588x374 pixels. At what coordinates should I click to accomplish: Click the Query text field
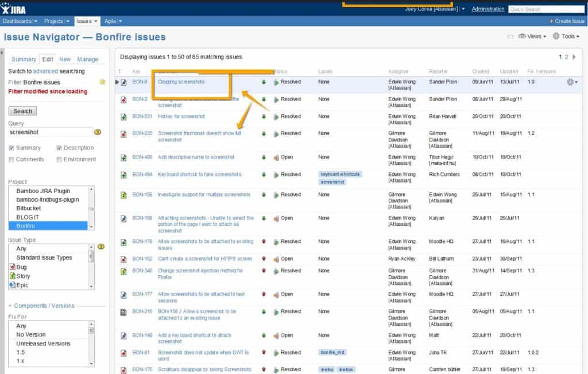click(x=51, y=132)
